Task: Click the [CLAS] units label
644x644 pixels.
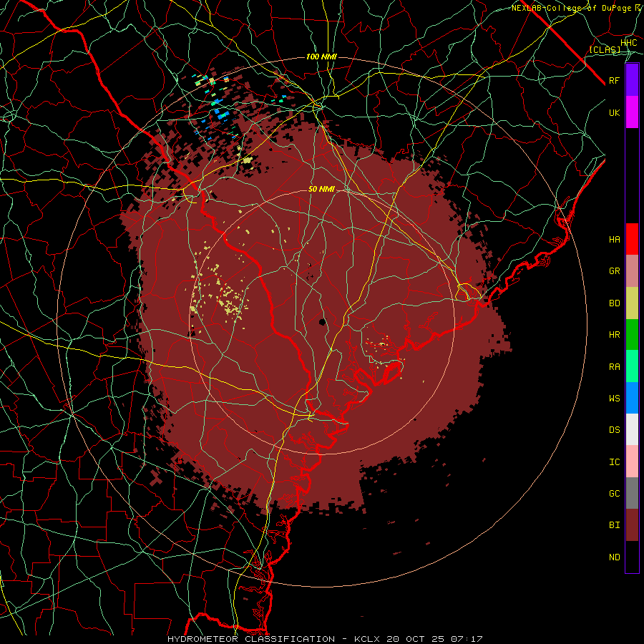Action: click(x=605, y=49)
